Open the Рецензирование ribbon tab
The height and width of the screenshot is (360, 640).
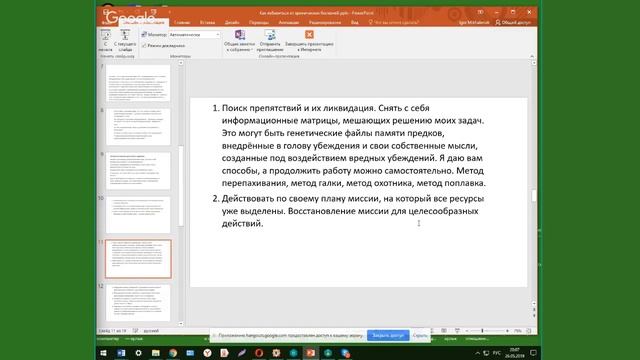point(325,22)
